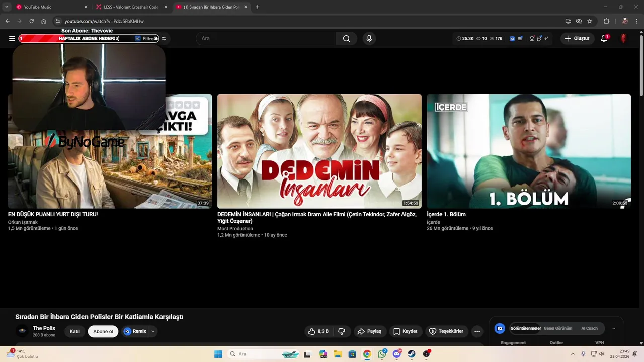The height and width of the screenshot is (362, 644).
Task: Open WhatsApp from taskbar
Action: tap(382, 354)
